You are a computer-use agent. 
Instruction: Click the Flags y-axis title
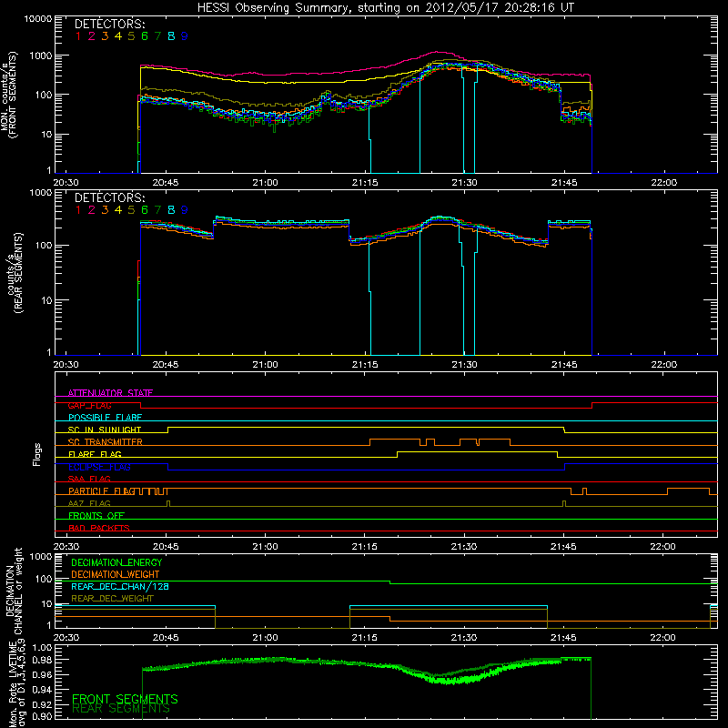pyautogui.click(x=36, y=454)
